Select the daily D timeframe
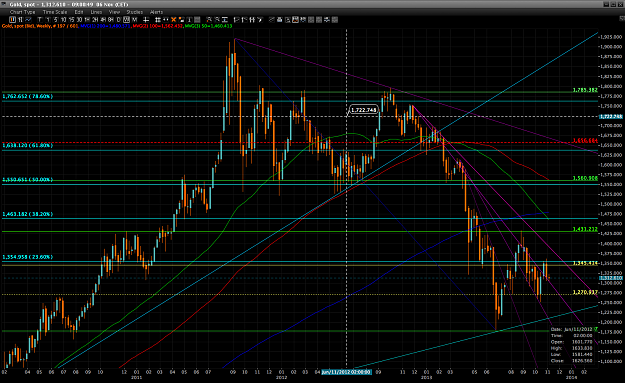This screenshot has height=383, width=625. 118,20
